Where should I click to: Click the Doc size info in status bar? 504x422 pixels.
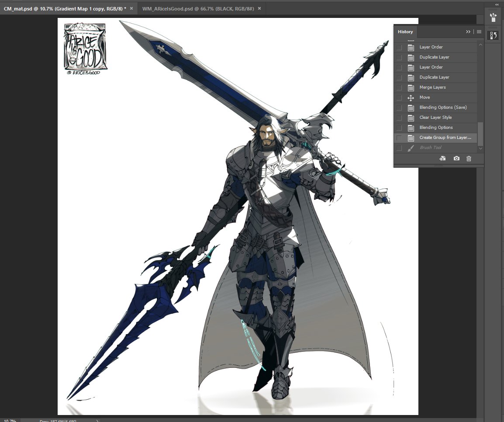[59, 420]
